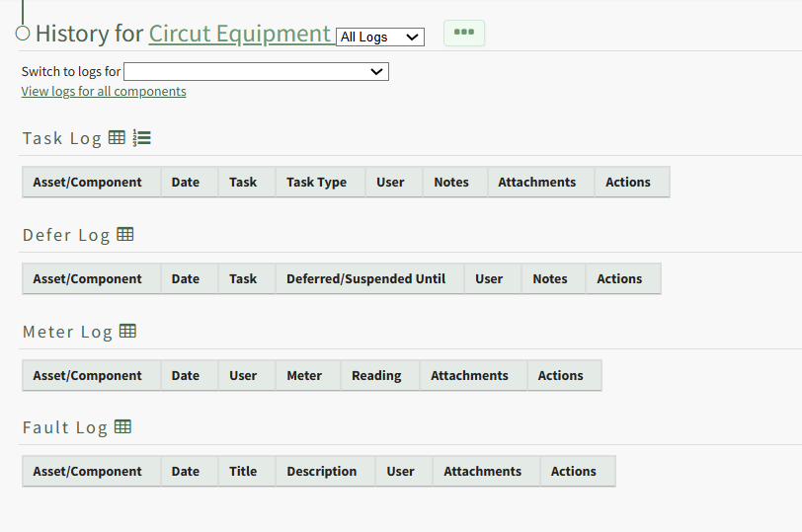Image resolution: width=802 pixels, height=532 pixels.
Task: Click the Defer Log table icon
Action: coord(125,235)
